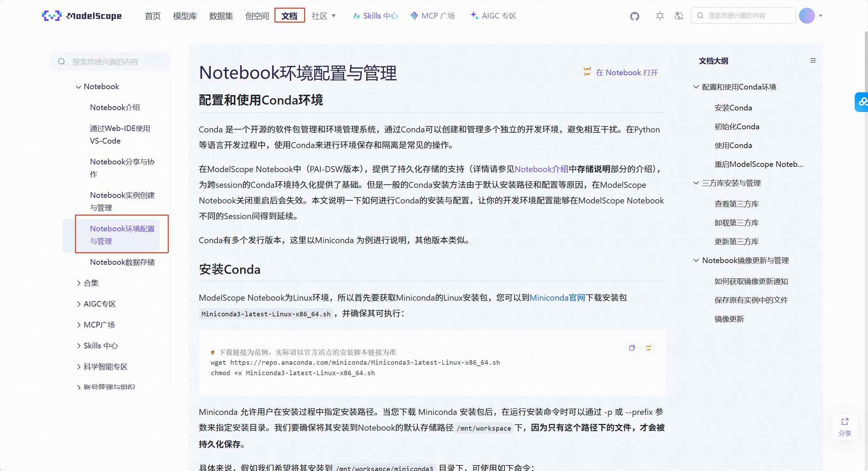Collapse Notebook镜像更新与管理 outline section
Screen dimensions: 868x471
click(696, 260)
